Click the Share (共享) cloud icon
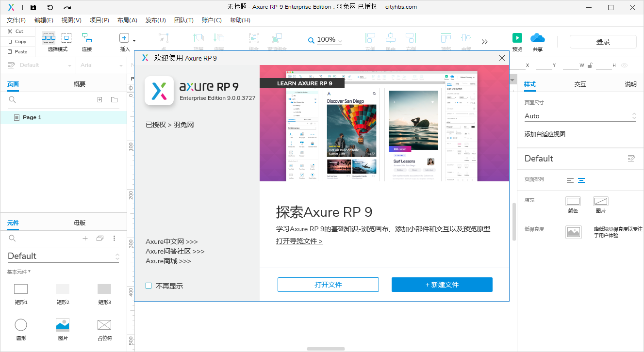This screenshot has height=352, width=644. (x=537, y=38)
